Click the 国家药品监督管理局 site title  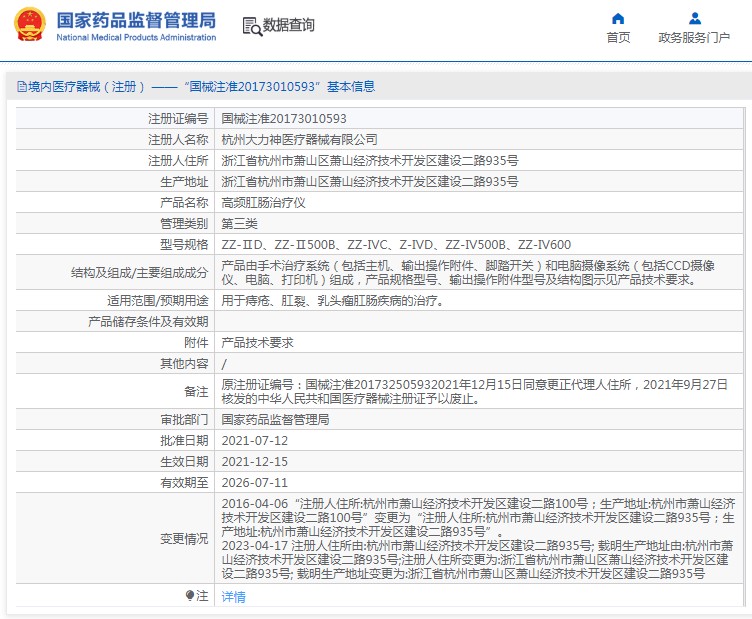(135, 19)
